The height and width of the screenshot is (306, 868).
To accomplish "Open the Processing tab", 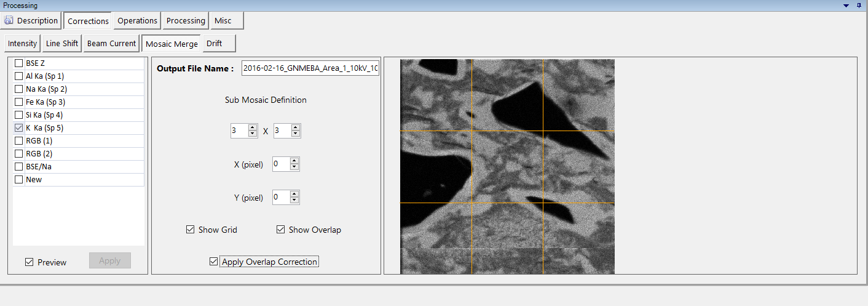I will (x=186, y=21).
